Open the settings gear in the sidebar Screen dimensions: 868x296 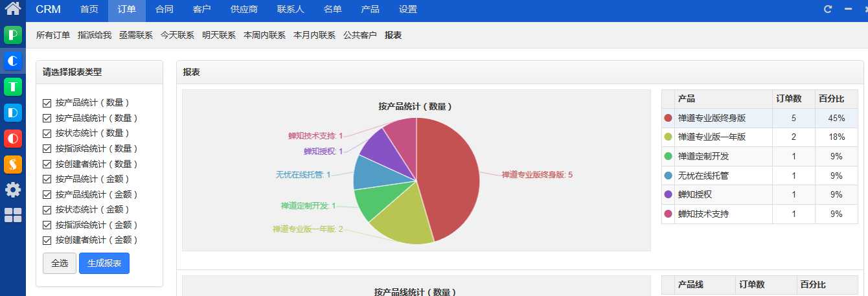point(13,190)
